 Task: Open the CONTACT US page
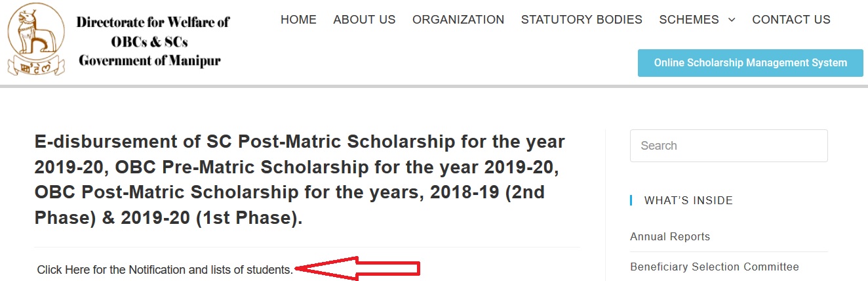tap(791, 20)
